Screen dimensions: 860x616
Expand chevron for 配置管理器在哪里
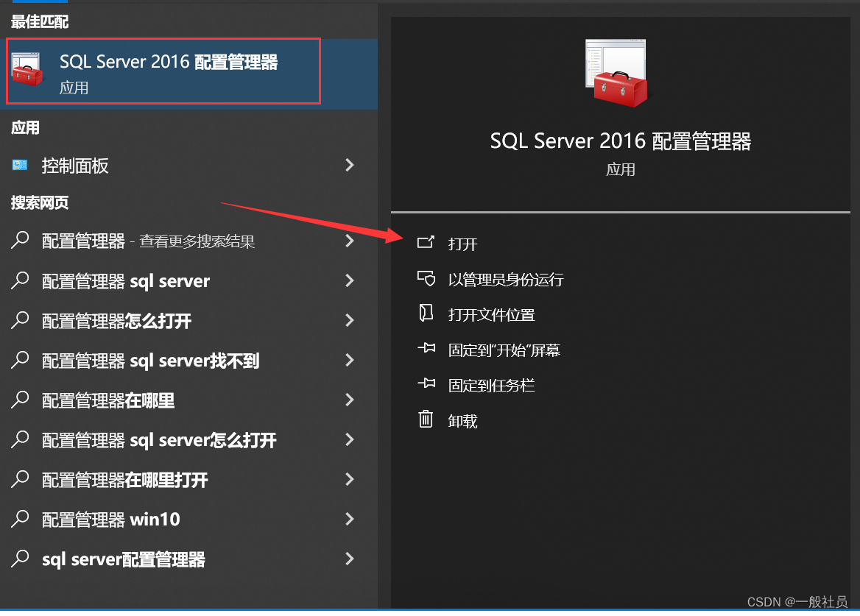click(349, 400)
